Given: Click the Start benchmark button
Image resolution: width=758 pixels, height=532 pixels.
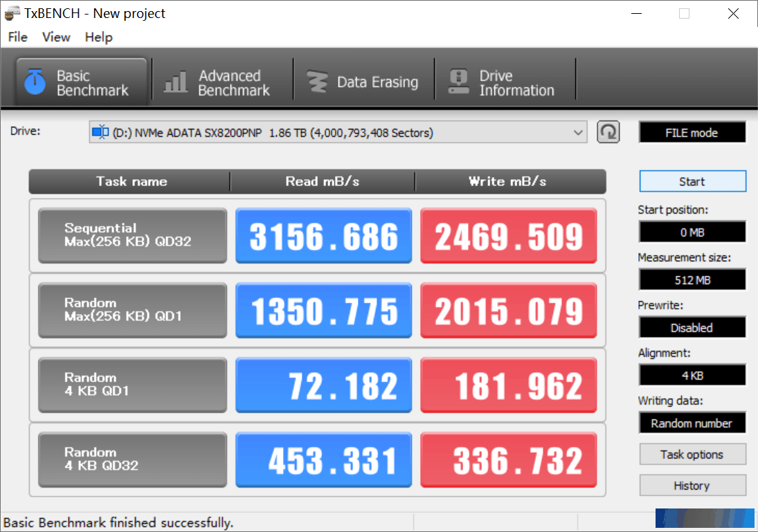Looking at the screenshot, I should click(x=693, y=181).
